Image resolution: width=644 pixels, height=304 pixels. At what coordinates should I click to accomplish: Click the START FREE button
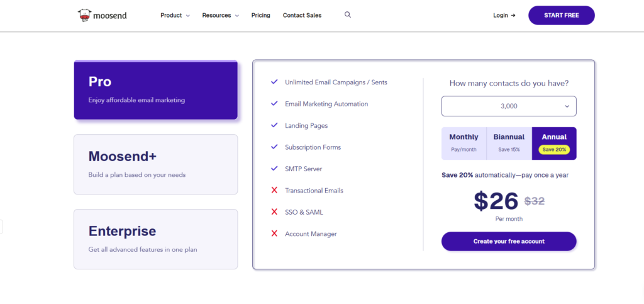pyautogui.click(x=562, y=15)
